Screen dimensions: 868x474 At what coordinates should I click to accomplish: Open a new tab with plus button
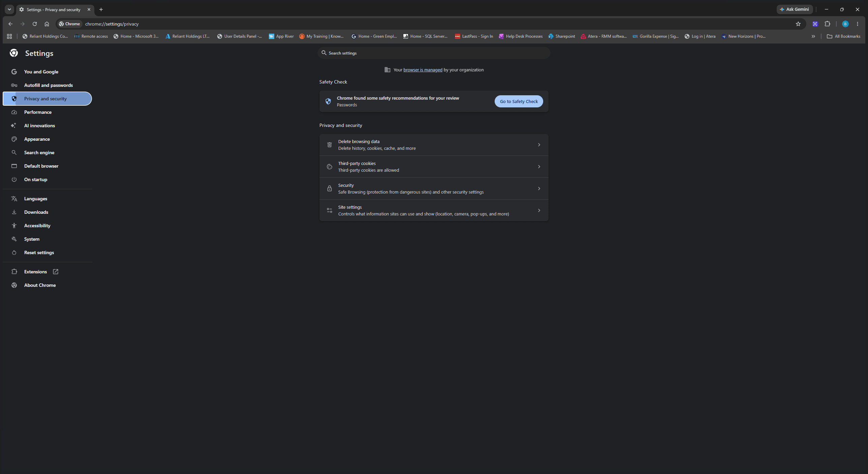[x=101, y=9]
